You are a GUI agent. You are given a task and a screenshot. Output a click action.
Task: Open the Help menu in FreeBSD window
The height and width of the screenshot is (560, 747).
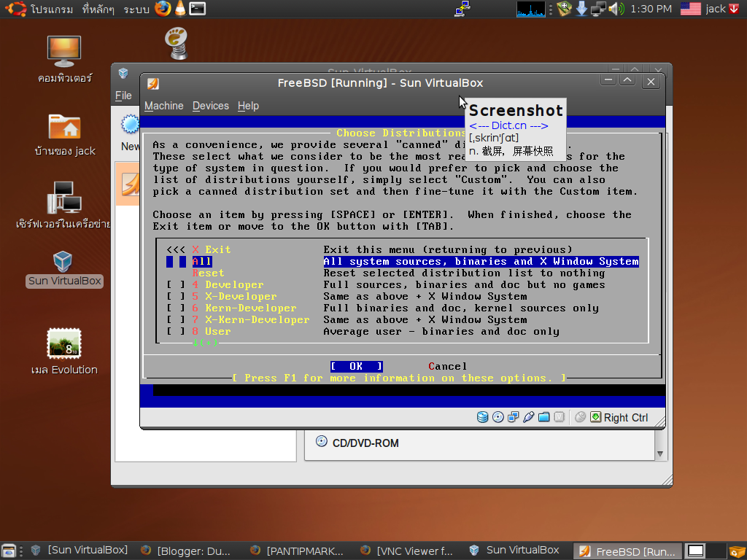tap(248, 106)
